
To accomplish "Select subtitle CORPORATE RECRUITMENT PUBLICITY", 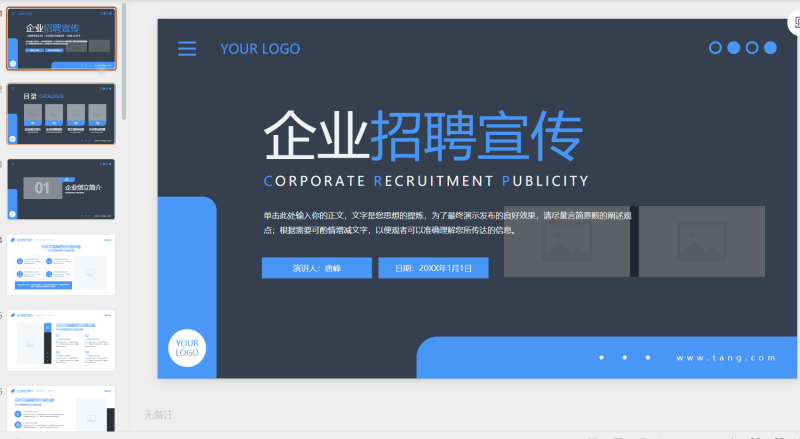I will pyautogui.click(x=426, y=181).
